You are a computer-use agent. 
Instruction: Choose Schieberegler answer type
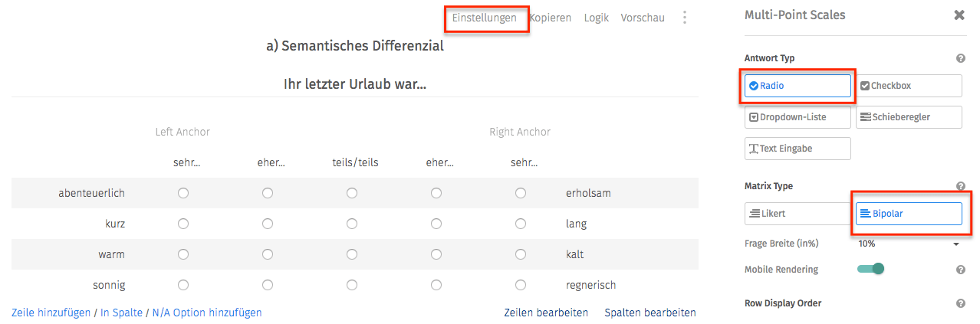(909, 117)
